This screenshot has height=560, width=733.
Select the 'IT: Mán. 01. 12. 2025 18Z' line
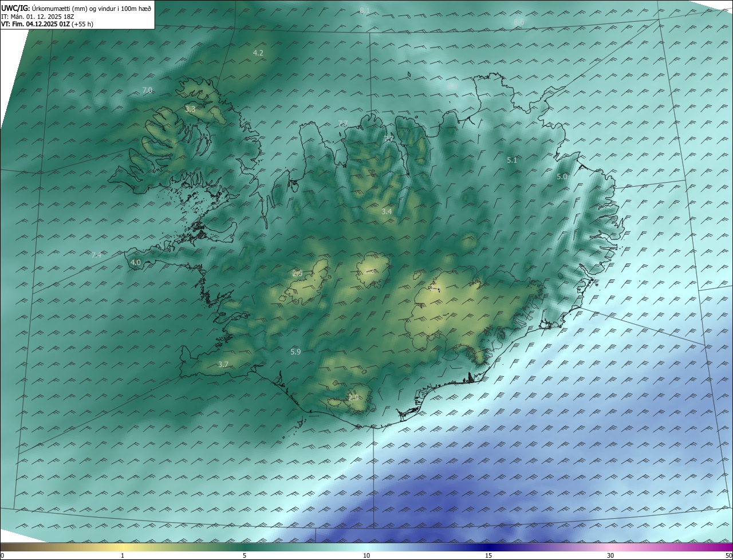[x=38, y=17]
